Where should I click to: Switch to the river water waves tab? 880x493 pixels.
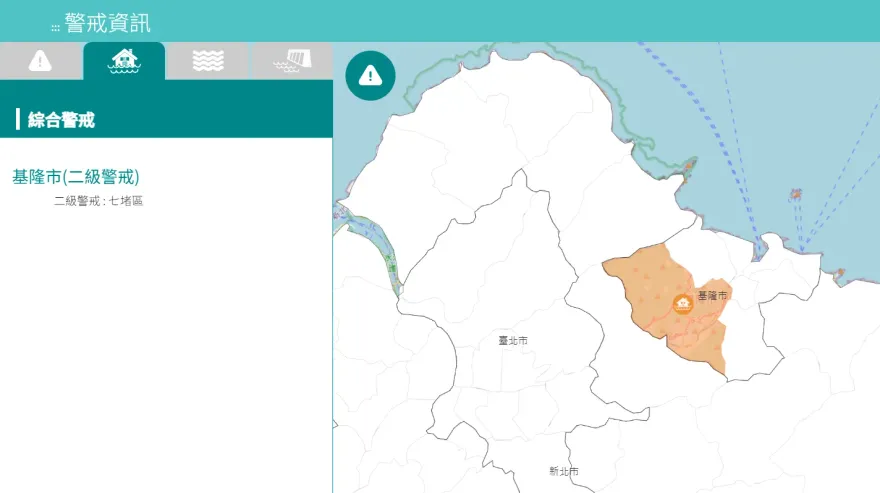click(207, 61)
